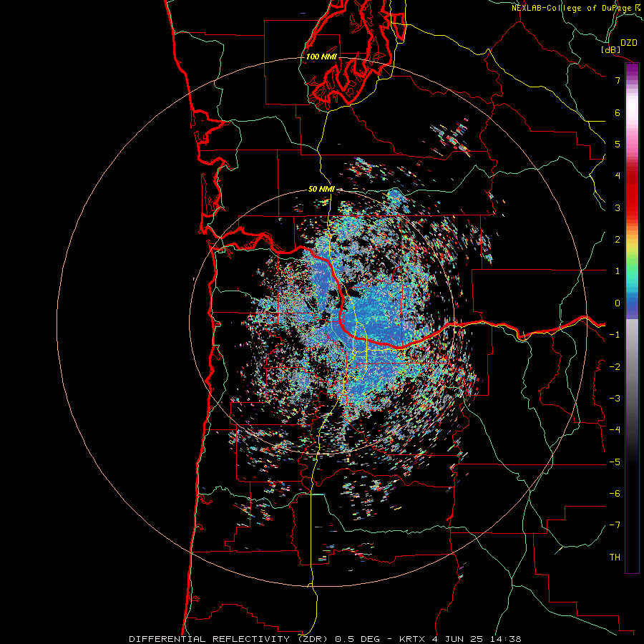Viewport: 644px width, 644px height.
Task: Click the [dB] units label
Action: tap(610, 49)
